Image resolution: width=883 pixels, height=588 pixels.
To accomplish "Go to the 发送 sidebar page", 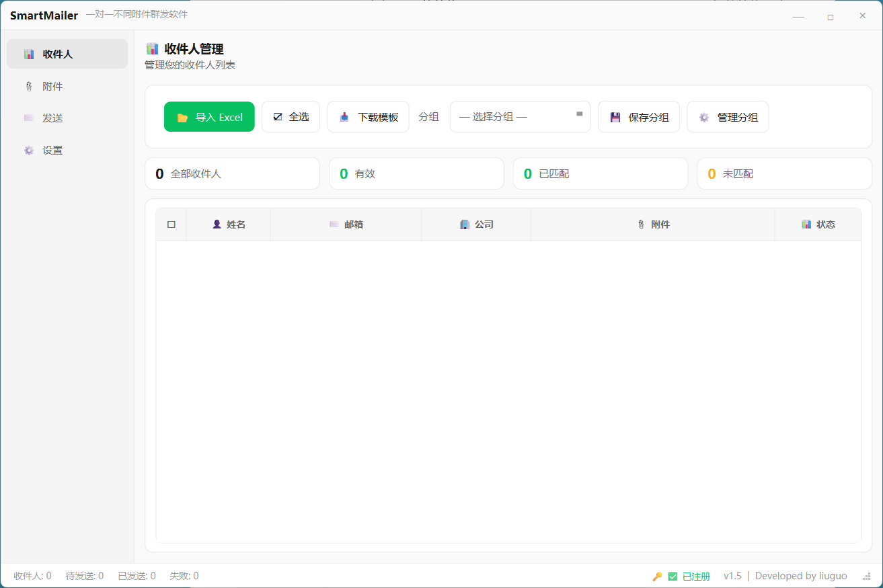I will click(67, 118).
